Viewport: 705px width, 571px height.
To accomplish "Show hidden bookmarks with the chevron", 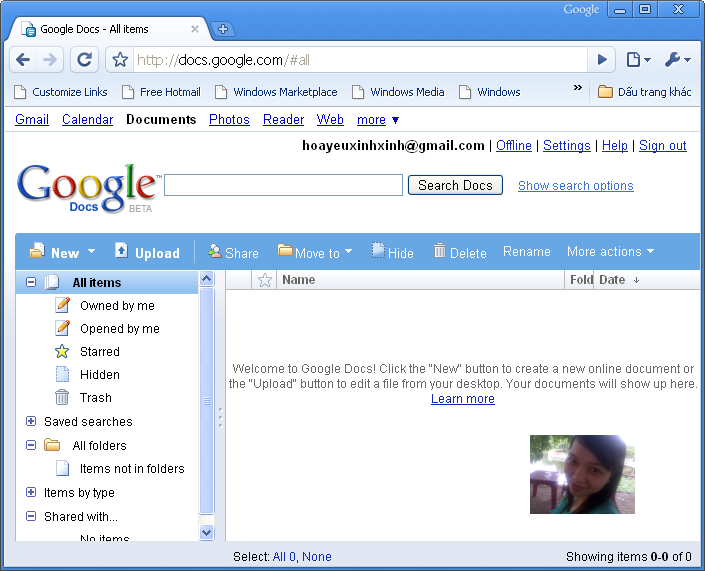I will (578, 88).
